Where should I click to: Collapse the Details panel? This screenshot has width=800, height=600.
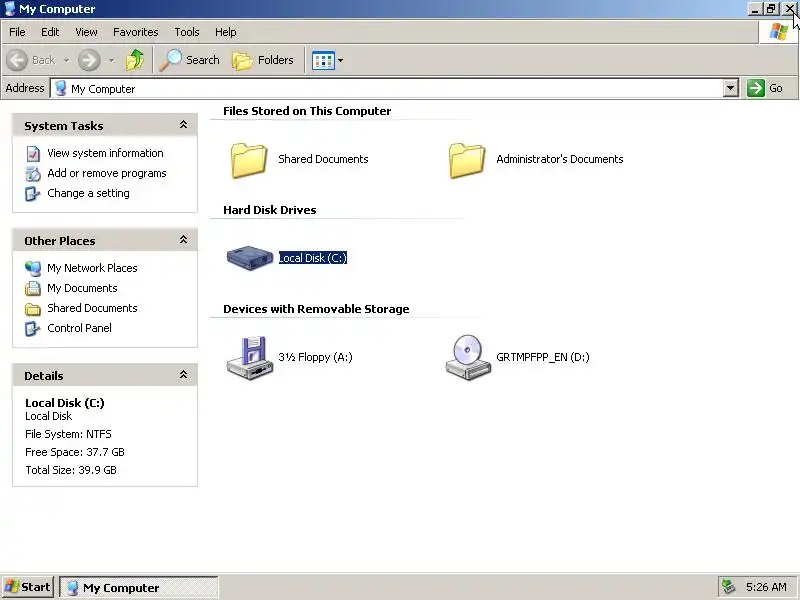pos(183,374)
